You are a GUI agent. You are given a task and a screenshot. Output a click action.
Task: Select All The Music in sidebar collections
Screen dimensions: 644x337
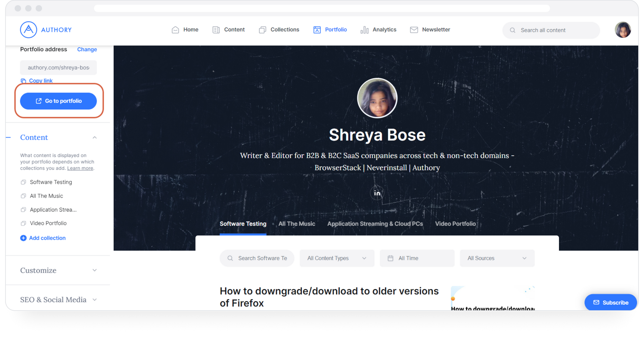tap(46, 196)
